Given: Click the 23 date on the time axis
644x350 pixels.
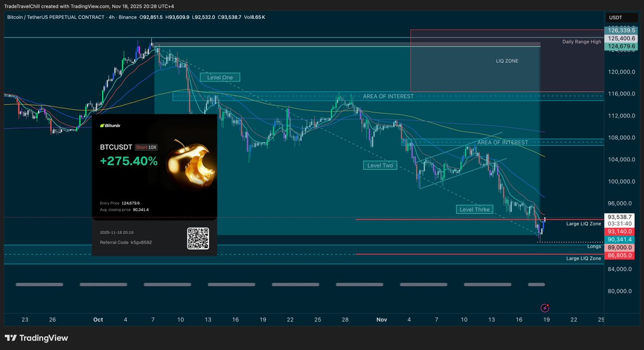Looking at the screenshot, I should pos(25,319).
